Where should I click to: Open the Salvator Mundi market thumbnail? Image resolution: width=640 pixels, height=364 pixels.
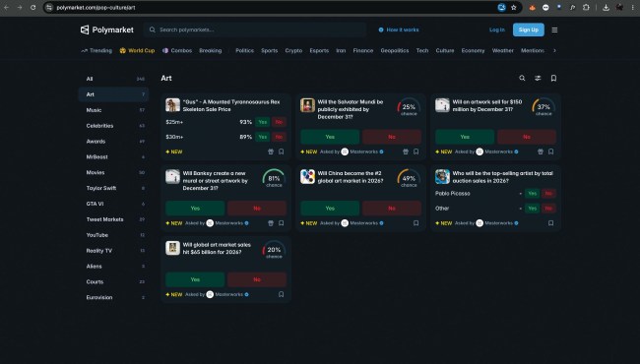tap(308, 105)
